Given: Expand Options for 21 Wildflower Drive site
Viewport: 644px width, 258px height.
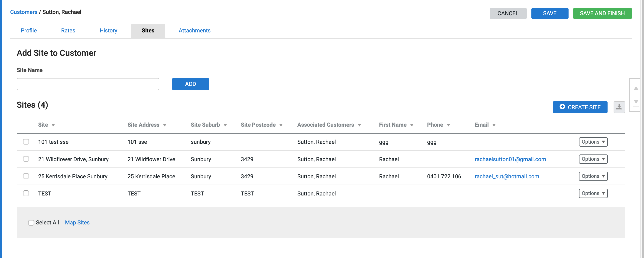Looking at the screenshot, I should pyautogui.click(x=593, y=159).
